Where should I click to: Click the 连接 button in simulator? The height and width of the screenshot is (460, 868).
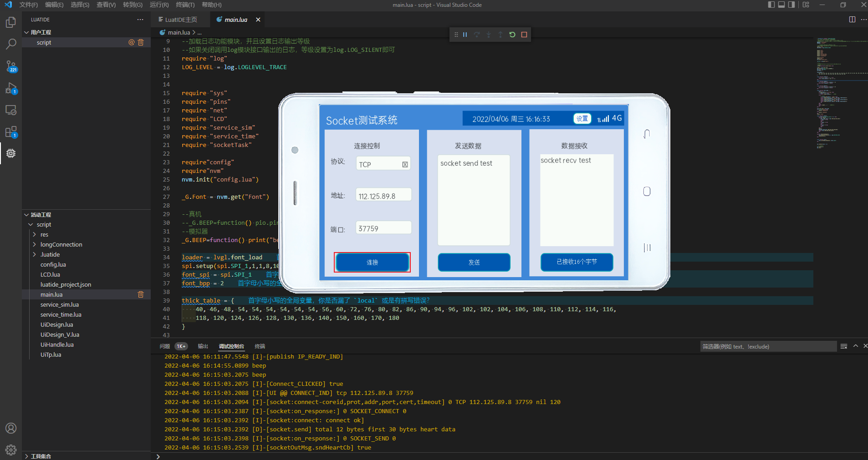(x=372, y=262)
